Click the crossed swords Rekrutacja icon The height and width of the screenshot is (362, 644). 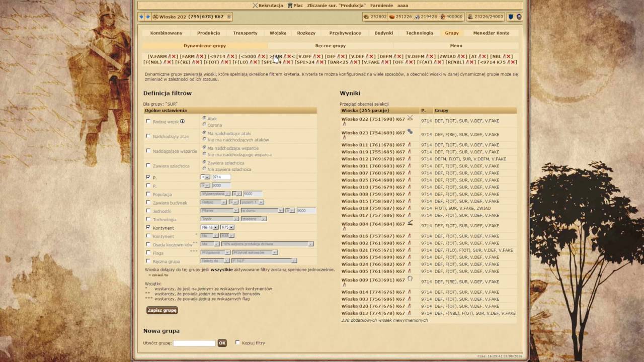pyautogui.click(x=255, y=6)
